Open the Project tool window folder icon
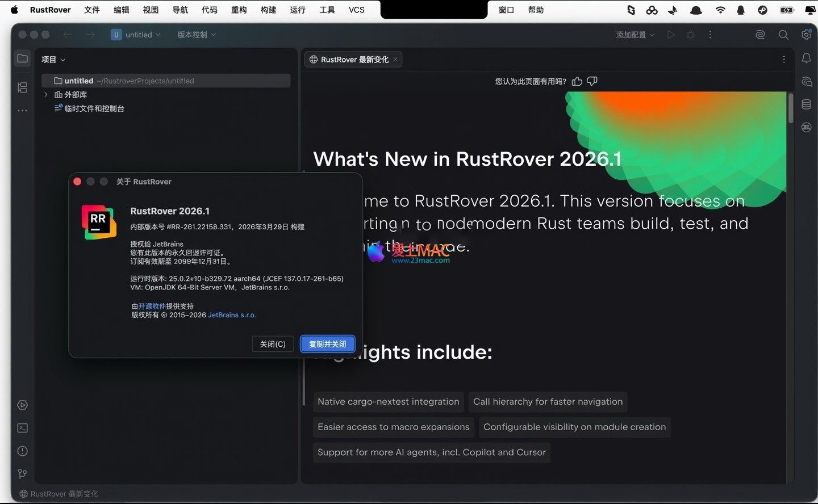Viewport: 818px width, 504px height. tap(22, 58)
